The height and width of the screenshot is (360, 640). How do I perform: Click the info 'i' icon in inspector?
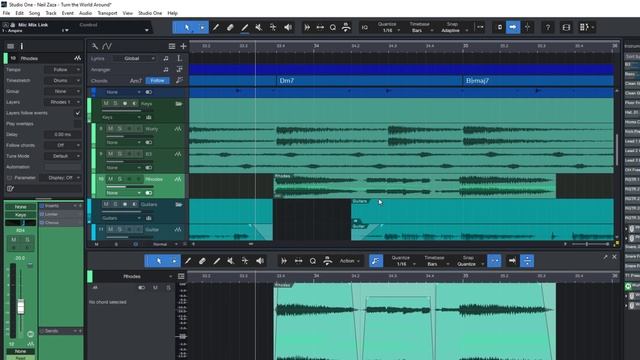(22, 46)
